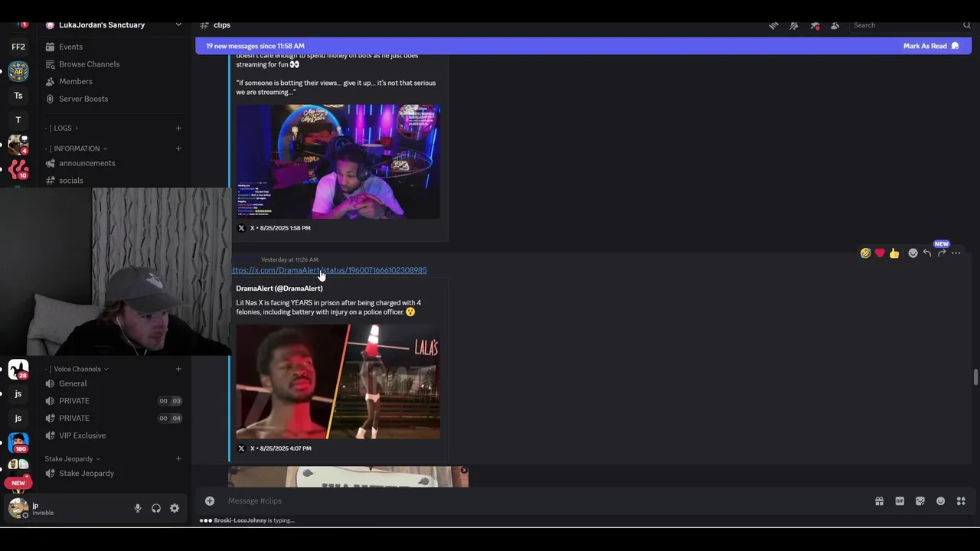Click the reply arrow on message
980x551 pixels.
pyautogui.click(x=927, y=253)
